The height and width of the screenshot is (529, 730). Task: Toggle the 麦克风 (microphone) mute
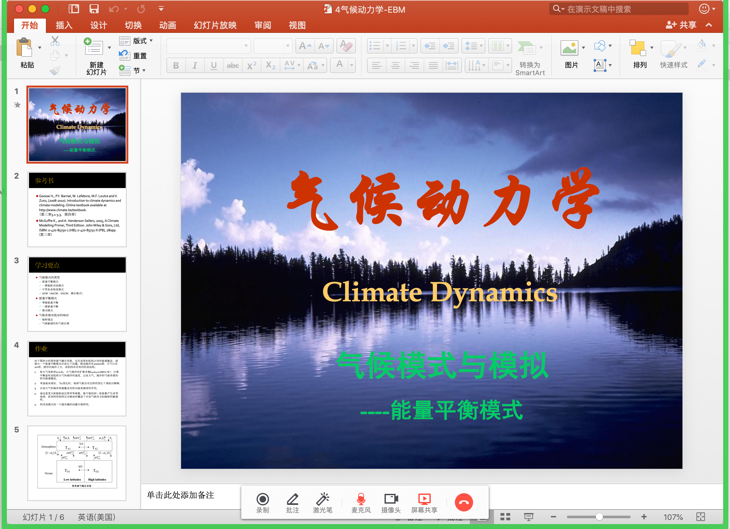[360, 499]
